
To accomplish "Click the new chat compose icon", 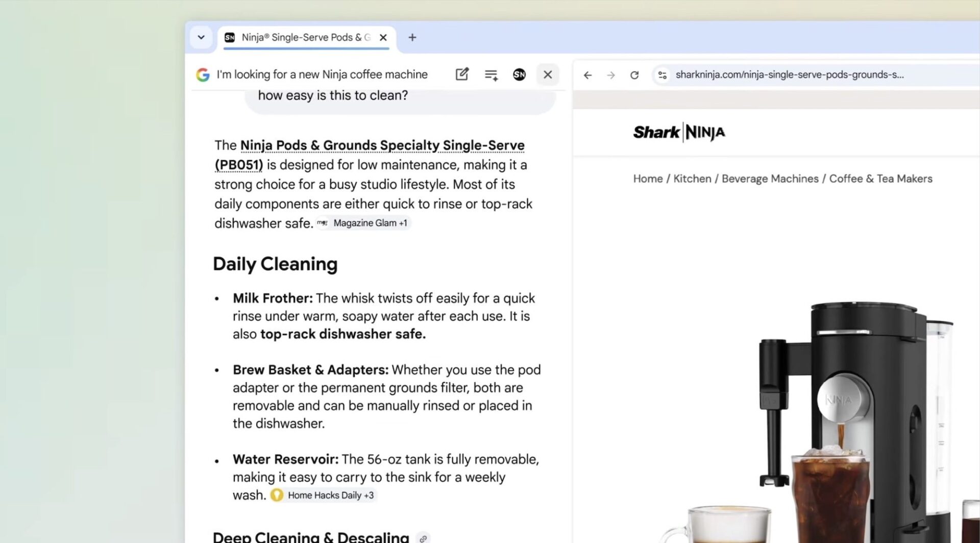I will coord(462,75).
